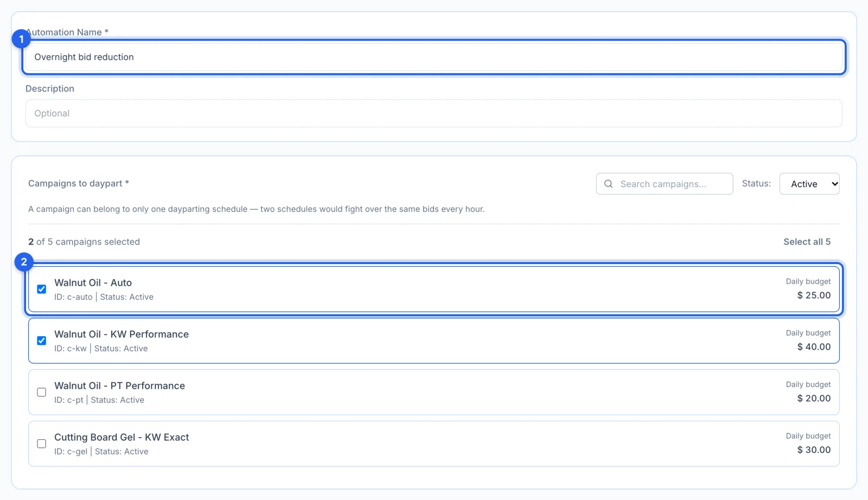The width and height of the screenshot is (868, 500).
Task: Click the Description field label
Action: coord(50,88)
